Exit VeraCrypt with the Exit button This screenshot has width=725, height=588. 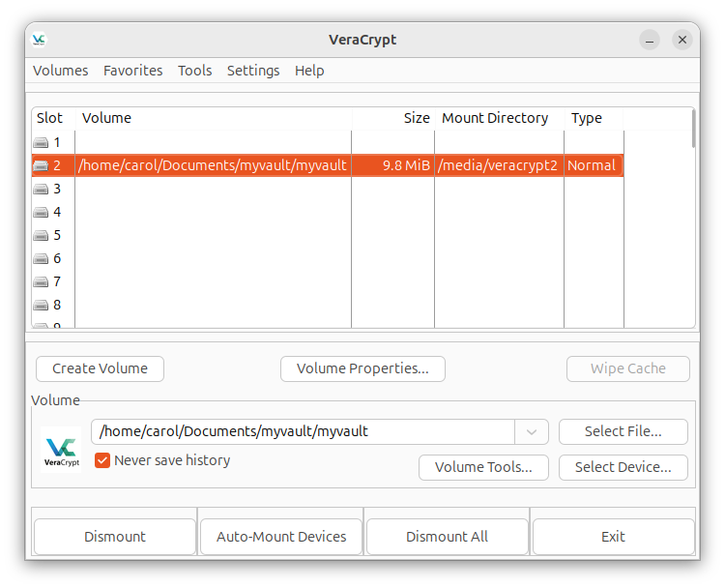pyautogui.click(x=614, y=537)
